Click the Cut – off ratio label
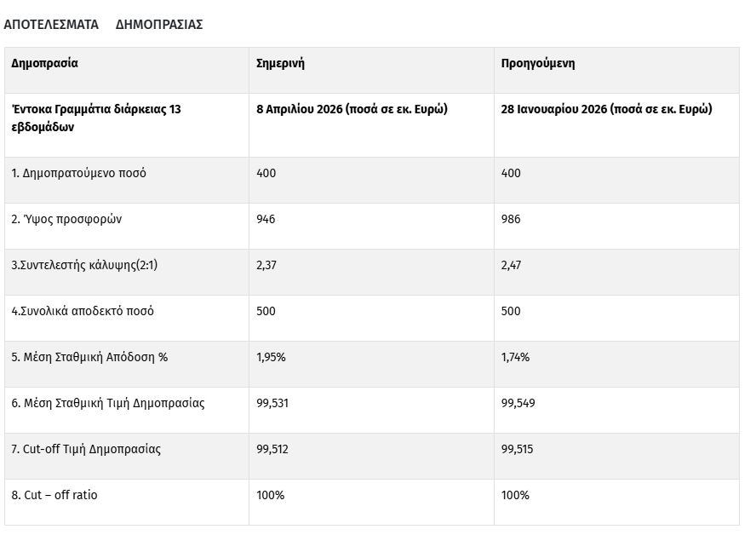Viewport: 756px width, 558px height. [54, 496]
